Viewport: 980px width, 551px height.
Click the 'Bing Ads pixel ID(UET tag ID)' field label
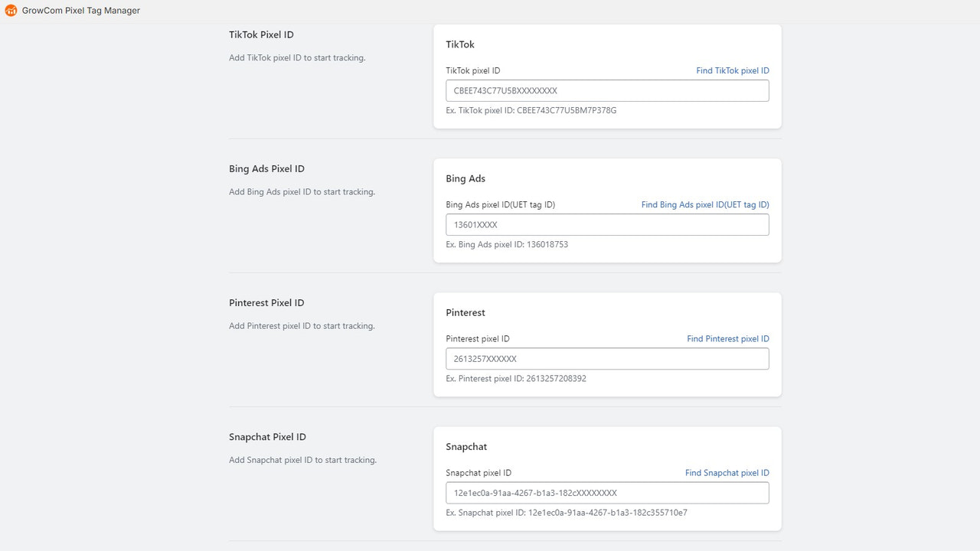(501, 205)
